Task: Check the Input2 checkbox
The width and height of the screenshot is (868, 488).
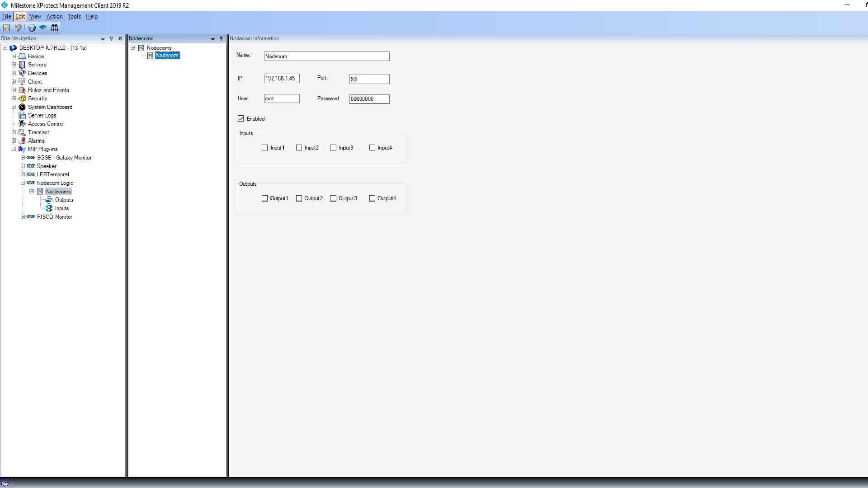Action: tap(299, 148)
